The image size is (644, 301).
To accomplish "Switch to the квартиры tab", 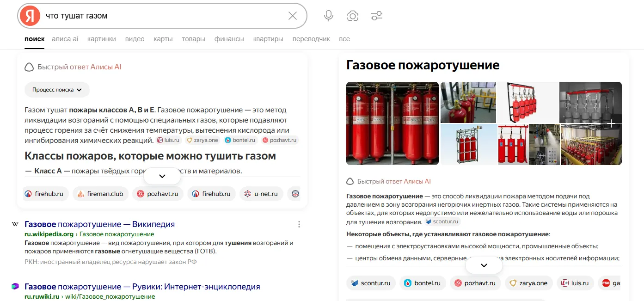I will tap(268, 39).
